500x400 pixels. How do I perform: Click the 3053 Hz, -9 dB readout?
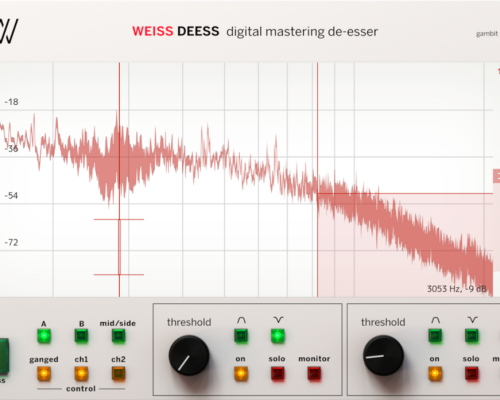(457, 289)
